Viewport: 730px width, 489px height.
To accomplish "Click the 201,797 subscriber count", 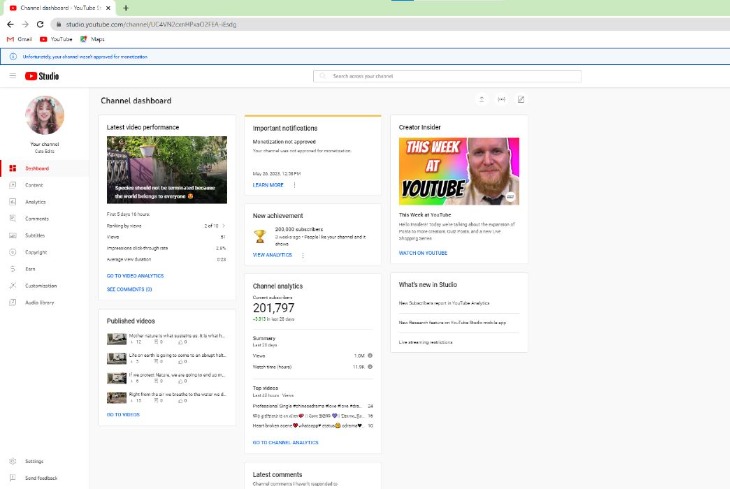I will click(x=274, y=308).
